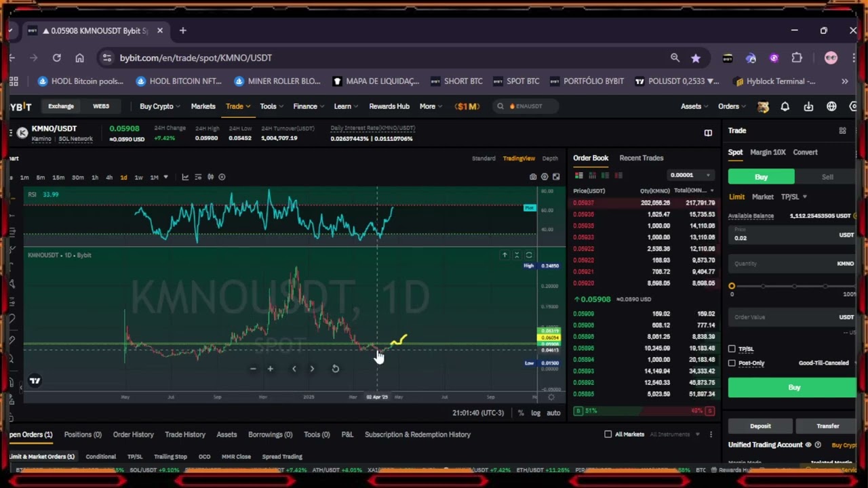Take a chart snapshot with the camera icon

pyautogui.click(x=533, y=177)
